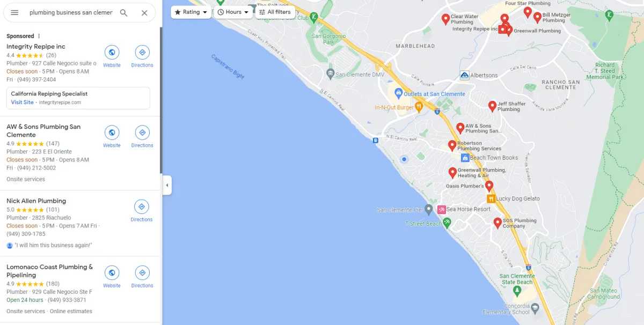Click in the plumbing business search field
644x325 pixels.
coord(71,13)
